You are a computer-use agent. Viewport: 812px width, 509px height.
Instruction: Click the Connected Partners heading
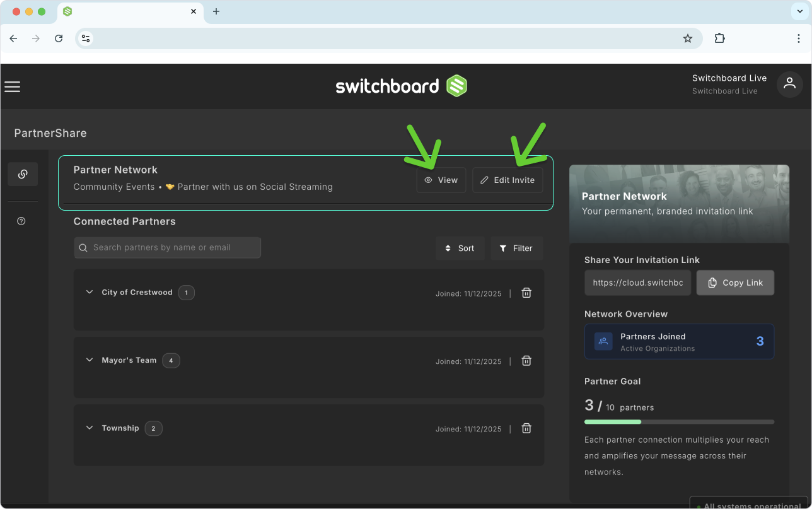[x=125, y=221]
